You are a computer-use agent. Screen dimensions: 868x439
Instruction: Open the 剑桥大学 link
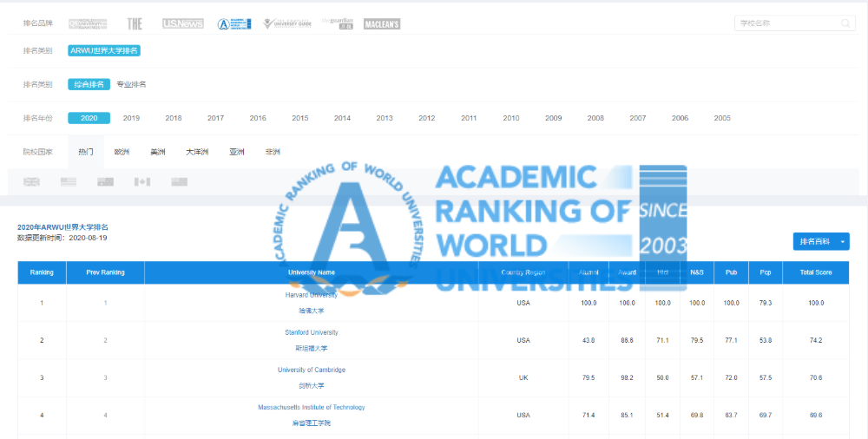[310, 386]
